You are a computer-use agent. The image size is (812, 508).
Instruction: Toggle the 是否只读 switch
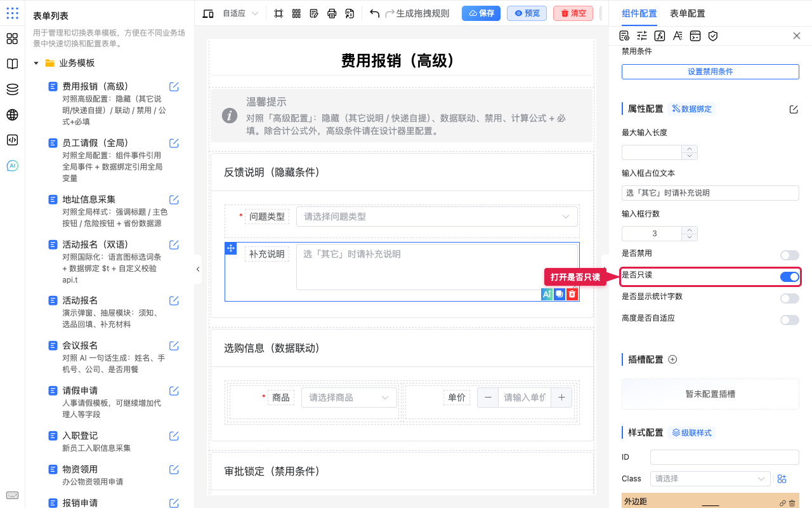(x=790, y=276)
